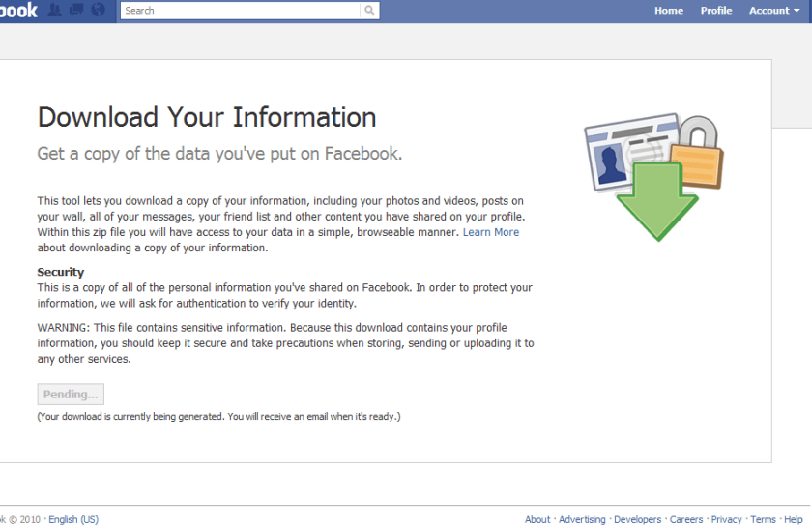Expand the Account dropdown menu
Viewport: 812px width, 530px height.
[x=773, y=11]
